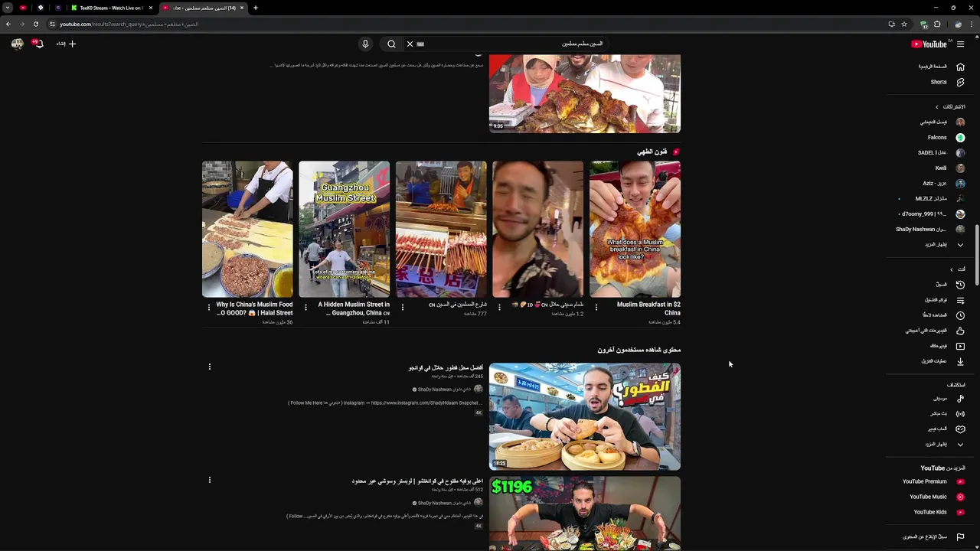
Task: Bookmark this page with star icon
Action: click(904, 24)
